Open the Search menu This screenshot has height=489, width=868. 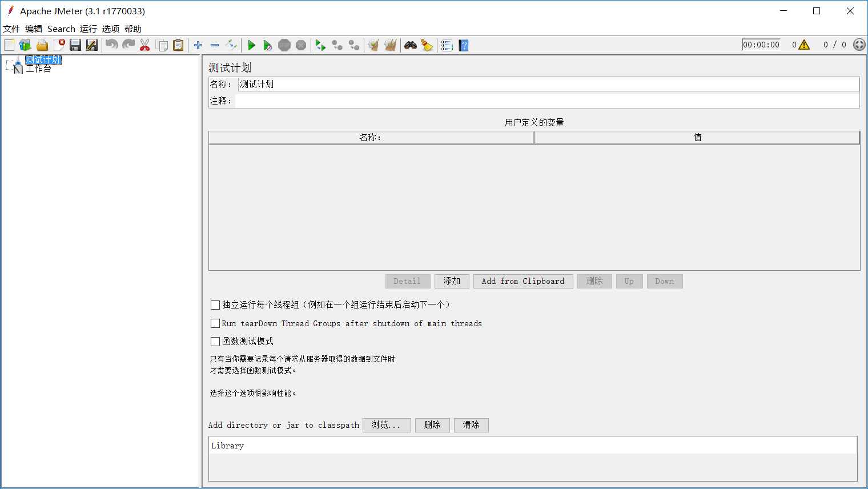[x=61, y=29]
